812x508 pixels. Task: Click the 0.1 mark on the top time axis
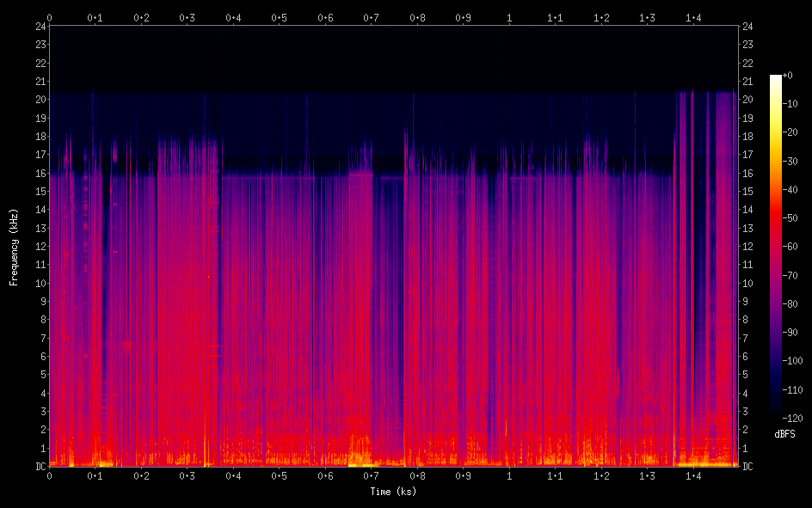tap(95, 17)
